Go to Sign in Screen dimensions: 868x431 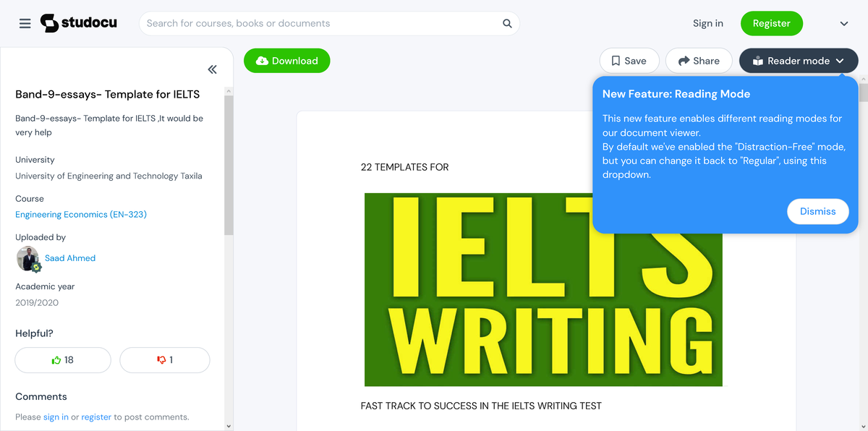point(707,22)
